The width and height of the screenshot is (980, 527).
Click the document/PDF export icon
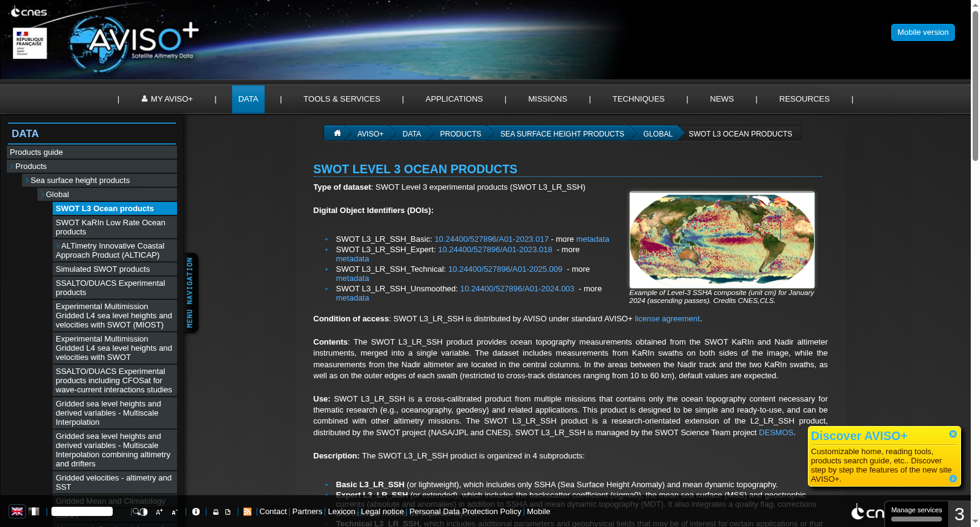pyautogui.click(x=228, y=512)
